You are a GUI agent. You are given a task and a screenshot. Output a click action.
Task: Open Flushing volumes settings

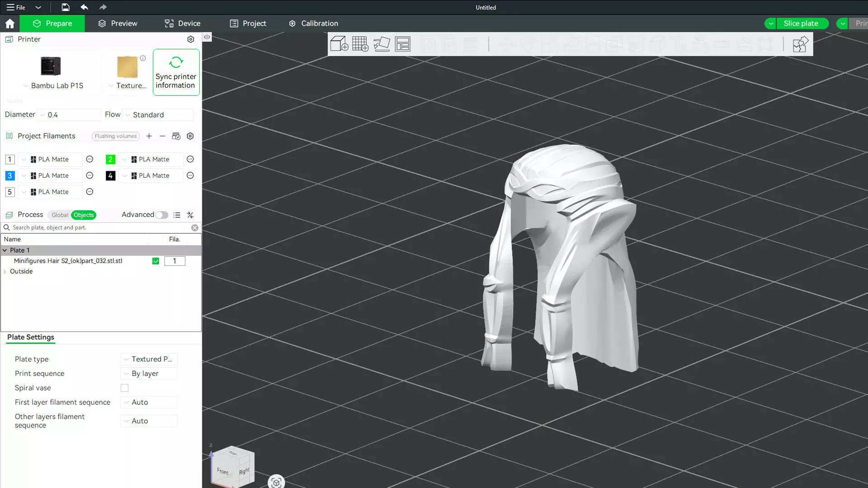point(116,136)
